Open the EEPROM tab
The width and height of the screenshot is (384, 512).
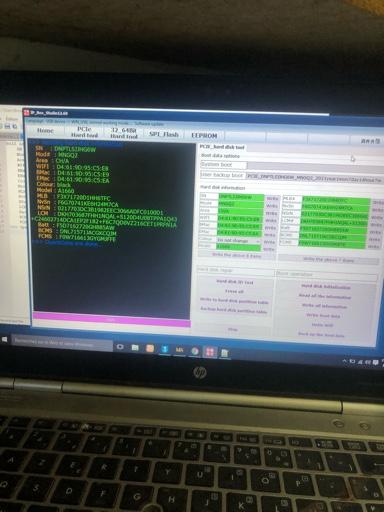204,135
